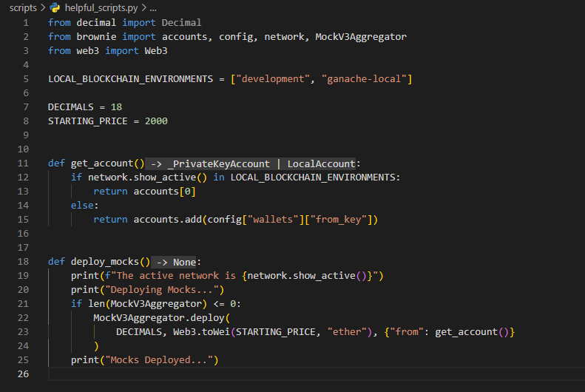Image resolution: width=585 pixels, height=392 pixels.
Task: Click 'LocalAccount' inlay type hint
Action: [x=321, y=163]
